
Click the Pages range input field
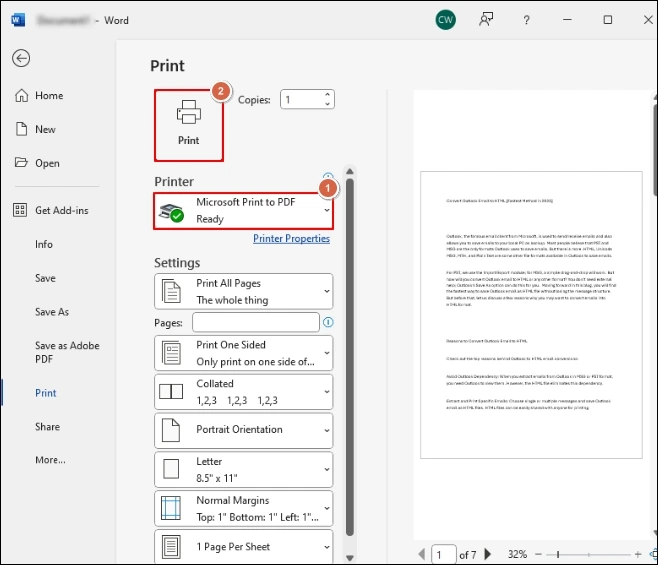[256, 322]
